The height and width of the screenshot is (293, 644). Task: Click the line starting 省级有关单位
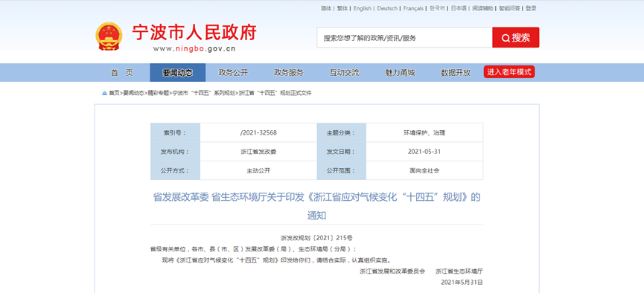253,248
